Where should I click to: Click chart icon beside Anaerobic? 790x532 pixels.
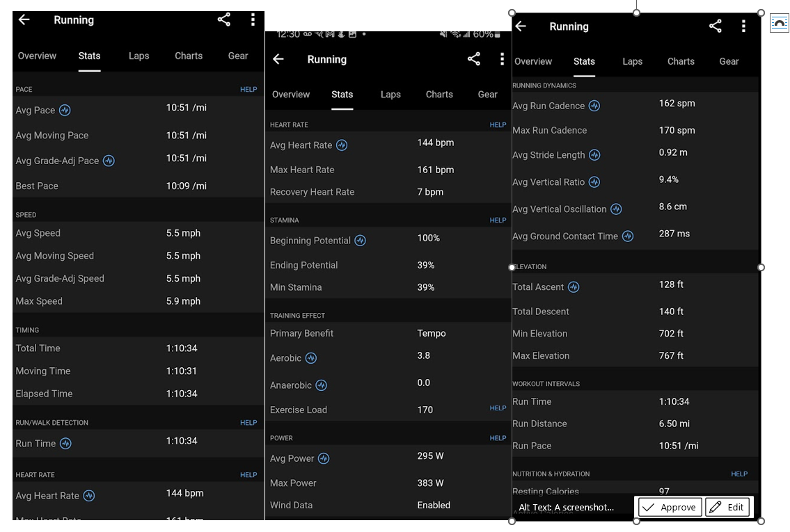click(322, 385)
